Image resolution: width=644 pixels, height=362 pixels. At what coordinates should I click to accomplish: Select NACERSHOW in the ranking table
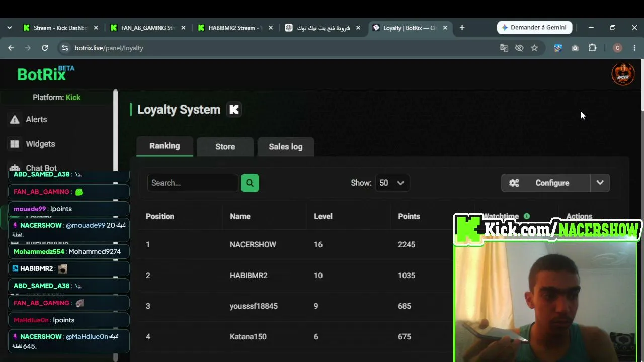253,244
